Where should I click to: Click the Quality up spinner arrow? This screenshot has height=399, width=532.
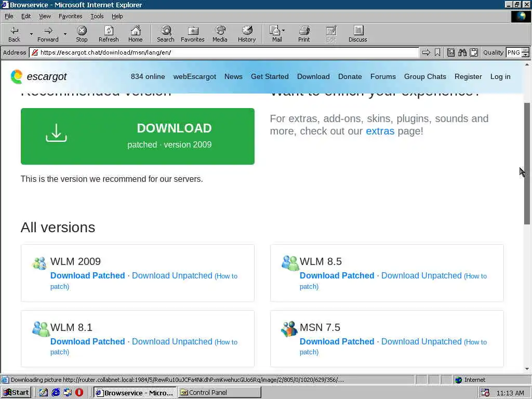click(525, 50)
